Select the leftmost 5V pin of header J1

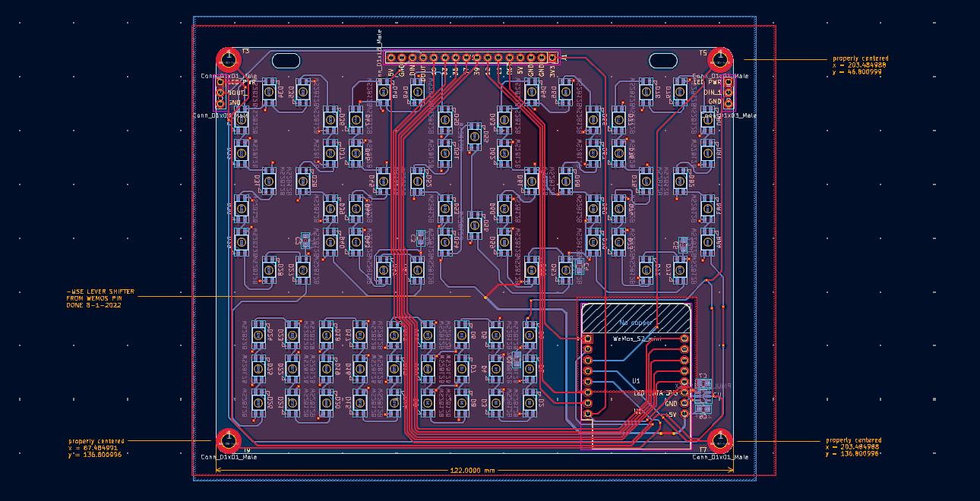(390, 58)
